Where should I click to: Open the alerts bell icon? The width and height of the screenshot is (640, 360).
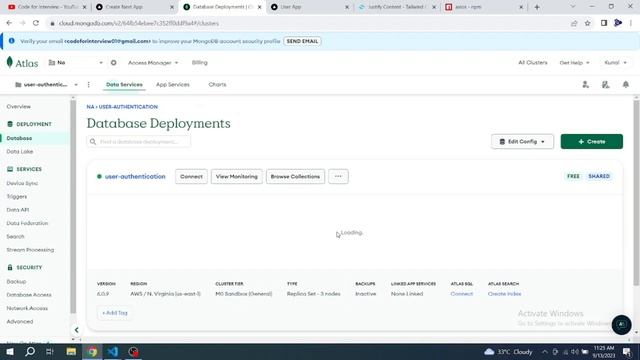point(625,84)
